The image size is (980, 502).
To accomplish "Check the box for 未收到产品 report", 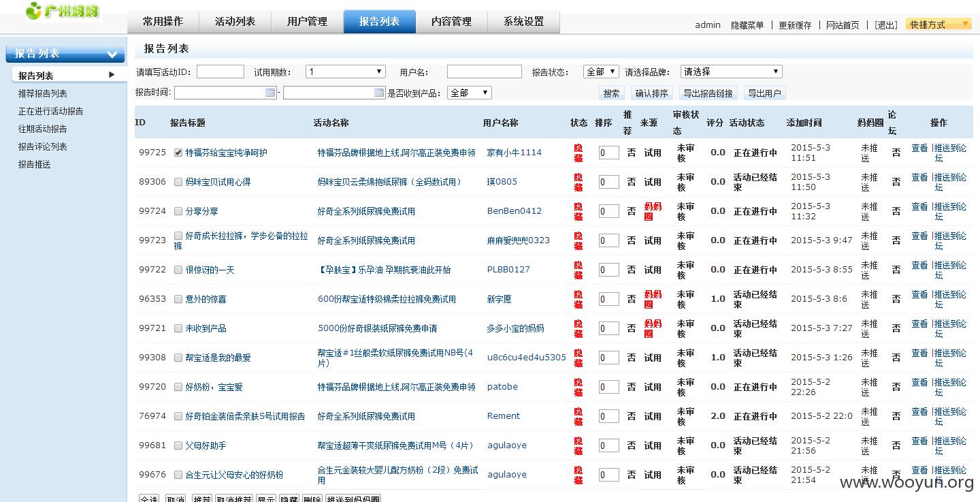I will tap(178, 328).
